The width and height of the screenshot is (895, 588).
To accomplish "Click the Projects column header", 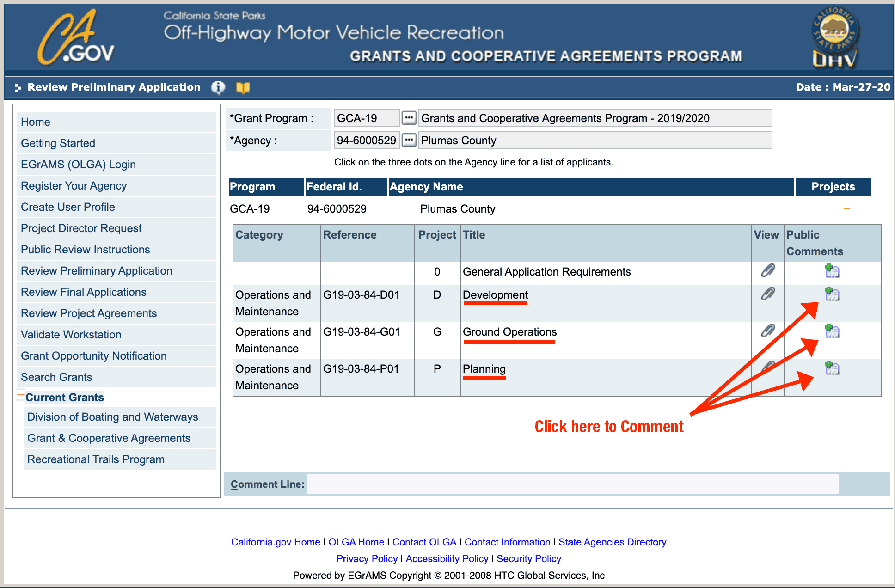I will [x=833, y=187].
